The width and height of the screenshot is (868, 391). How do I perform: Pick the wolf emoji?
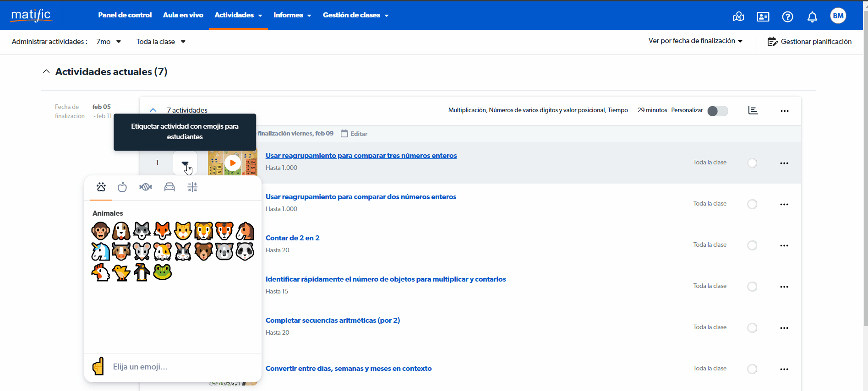click(x=142, y=231)
